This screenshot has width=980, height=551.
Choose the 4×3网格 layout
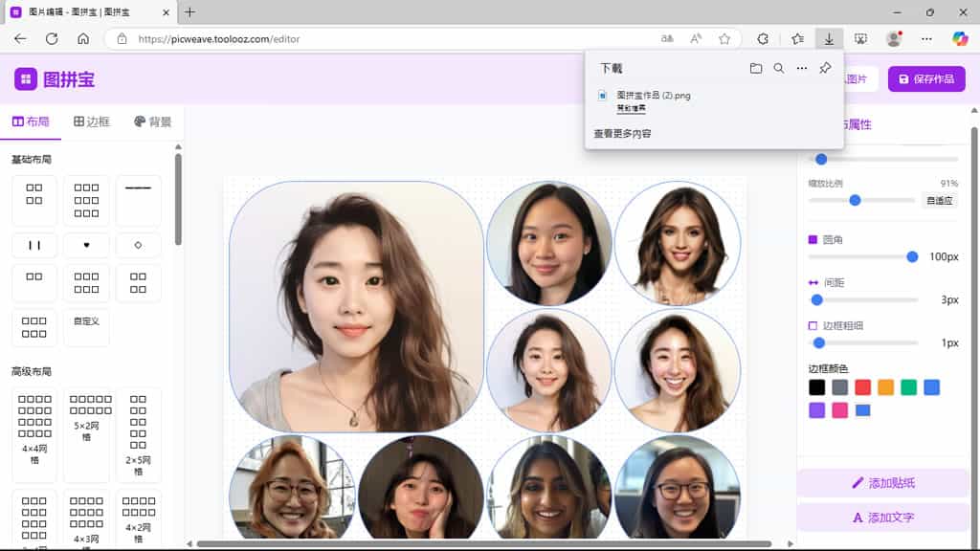pos(86,519)
